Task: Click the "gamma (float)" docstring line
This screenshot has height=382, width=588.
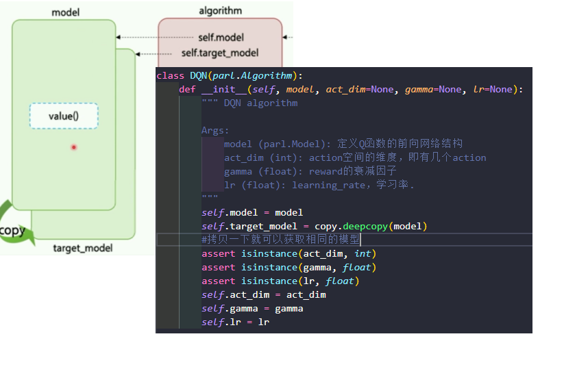Action: [310, 171]
